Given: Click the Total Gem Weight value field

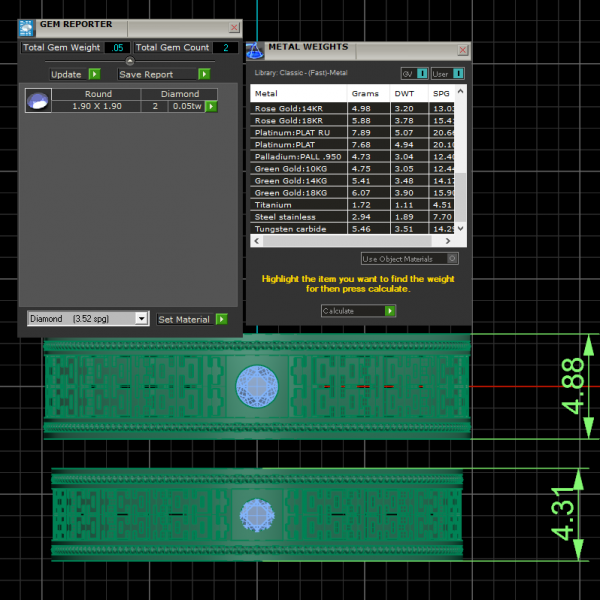Looking at the screenshot, I should (117, 47).
